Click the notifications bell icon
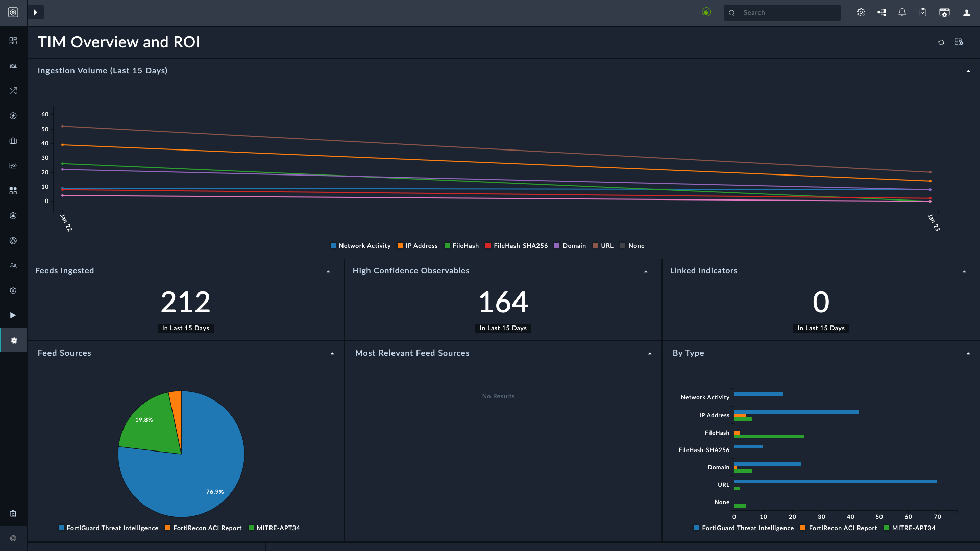980x551 pixels. (902, 13)
